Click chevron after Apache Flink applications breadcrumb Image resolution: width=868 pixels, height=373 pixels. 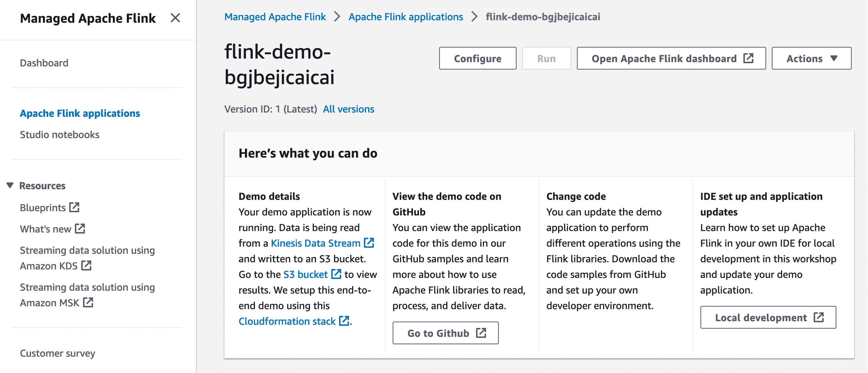click(x=474, y=17)
